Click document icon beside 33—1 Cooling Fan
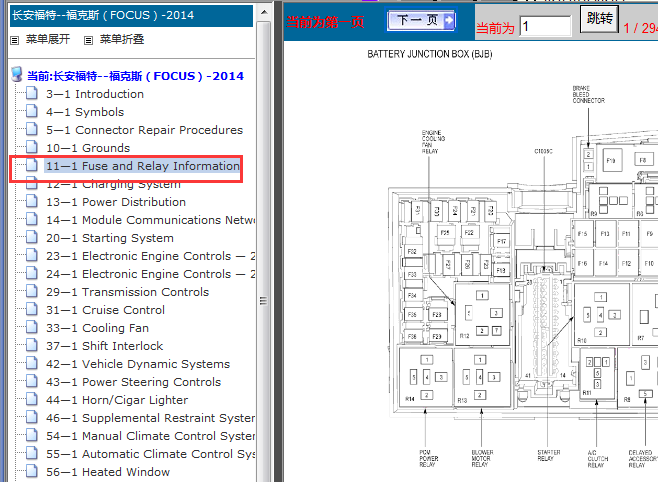The image size is (658, 482). coord(31,328)
